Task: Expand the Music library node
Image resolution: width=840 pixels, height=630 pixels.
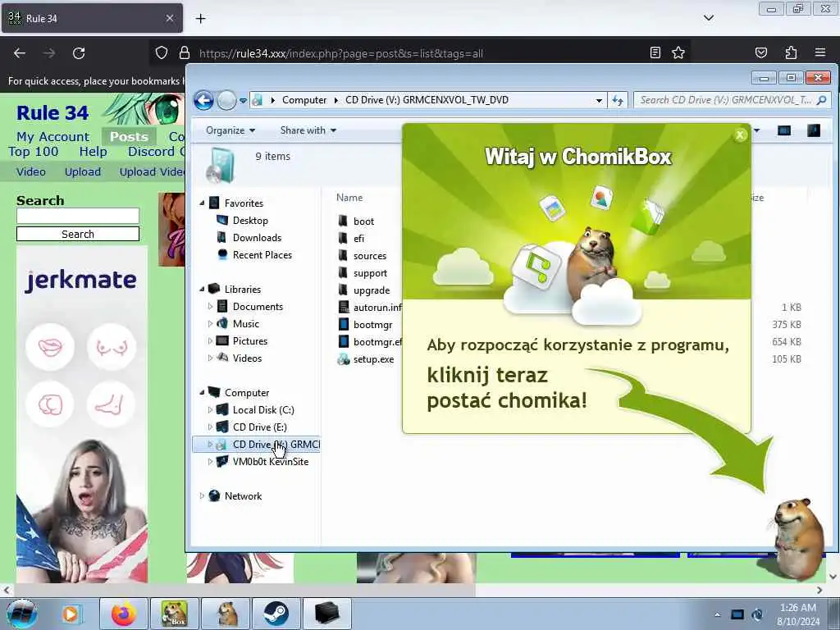Action: (x=210, y=323)
